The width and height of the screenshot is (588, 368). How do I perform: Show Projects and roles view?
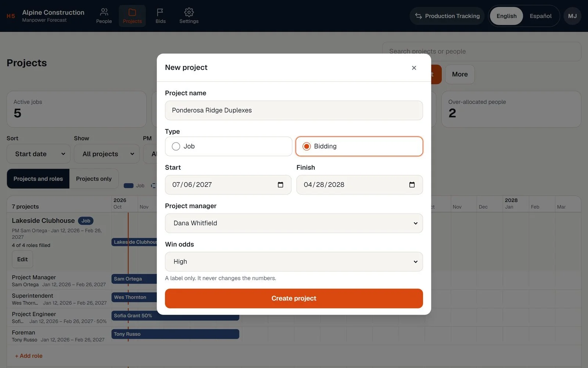pos(38,179)
